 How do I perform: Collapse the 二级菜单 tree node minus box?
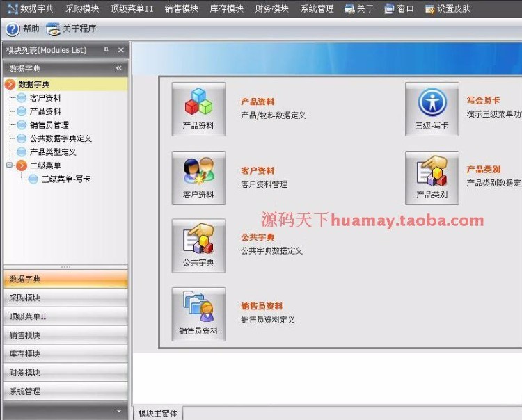[x=9, y=165]
